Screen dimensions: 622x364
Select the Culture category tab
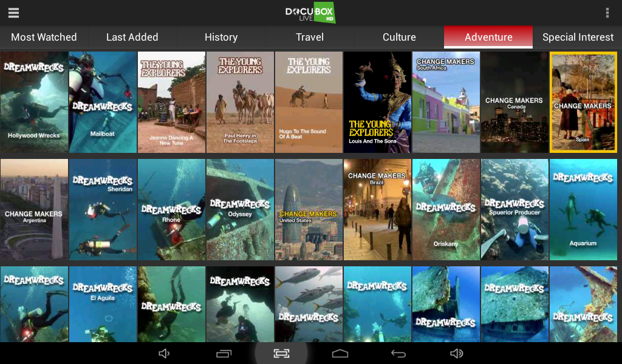click(399, 37)
